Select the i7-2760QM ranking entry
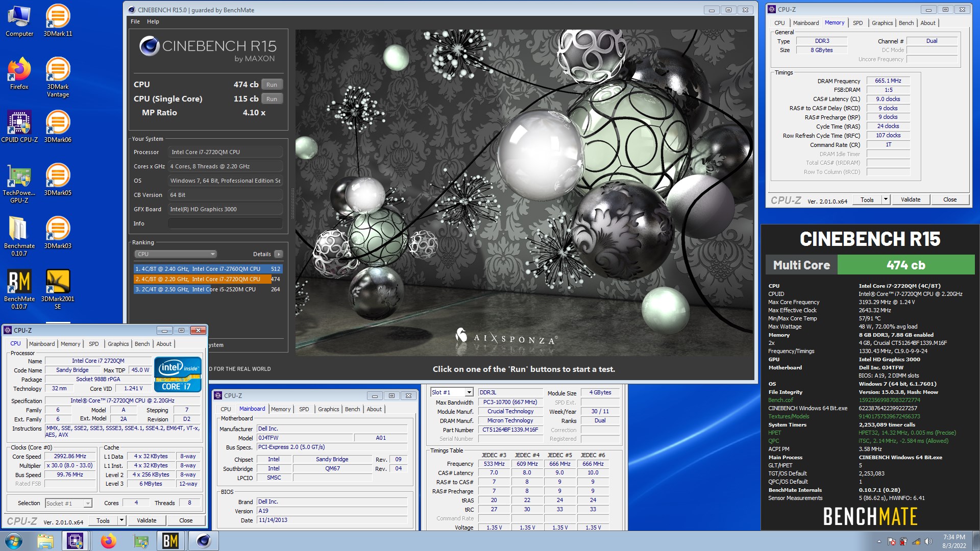 pyautogui.click(x=208, y=269)
